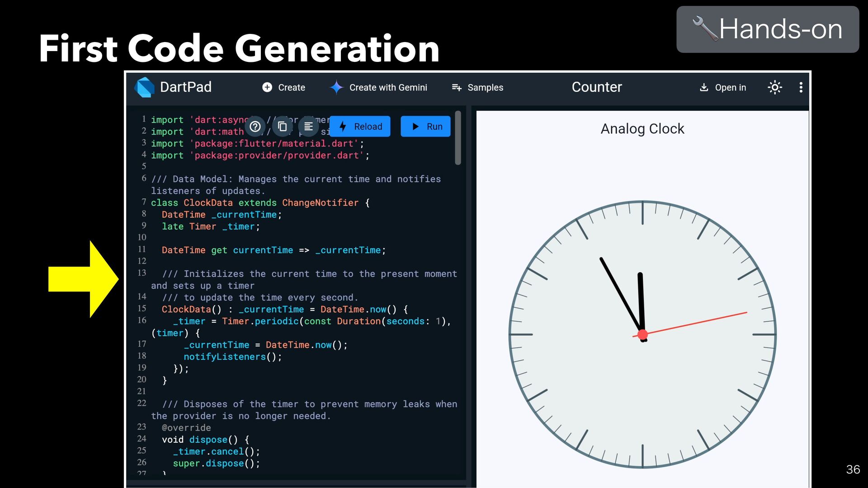The height and width of the screenshot is (488, 868).
Task: Click the Create menu item
Action: pos(291,87)
